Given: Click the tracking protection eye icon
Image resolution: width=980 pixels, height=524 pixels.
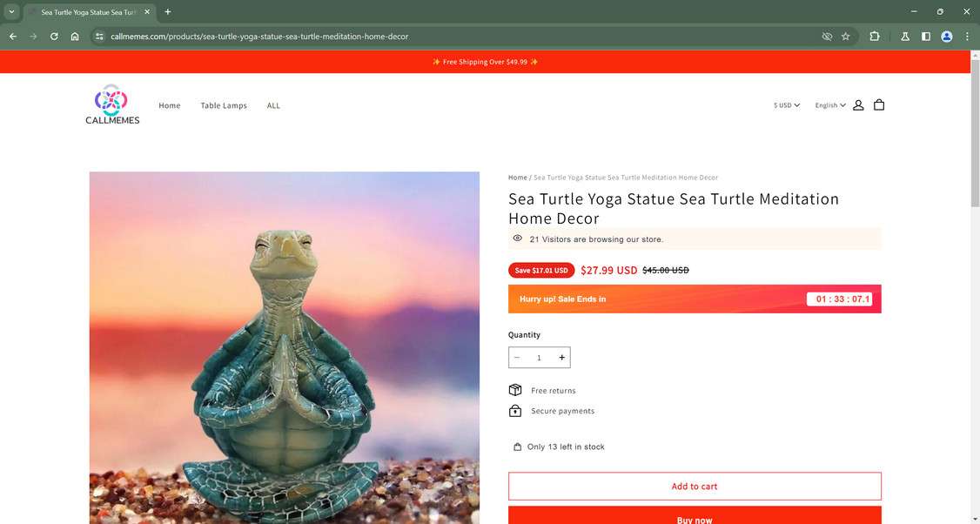Looking at the screenshot, I should pos(827,37).
